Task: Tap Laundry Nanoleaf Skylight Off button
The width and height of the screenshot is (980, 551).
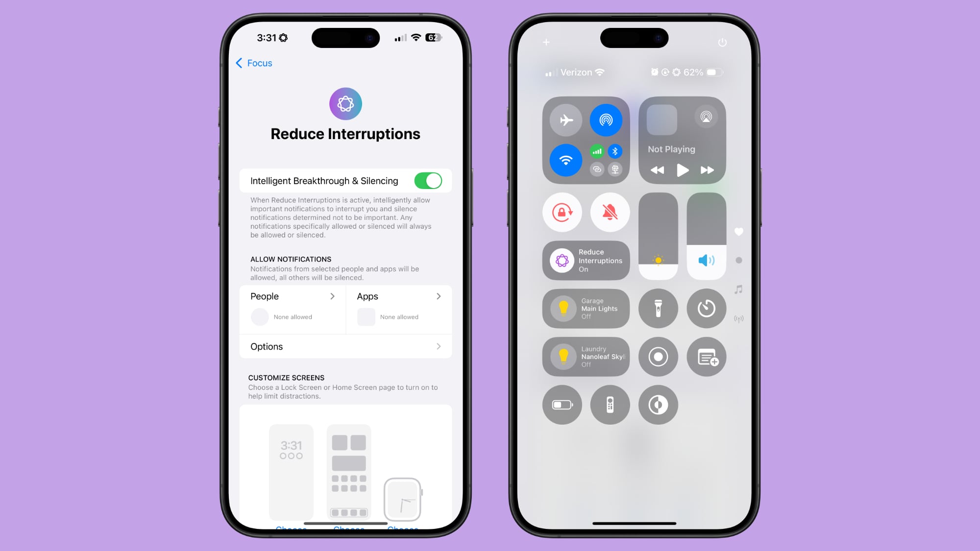Action: coord(586,357)
